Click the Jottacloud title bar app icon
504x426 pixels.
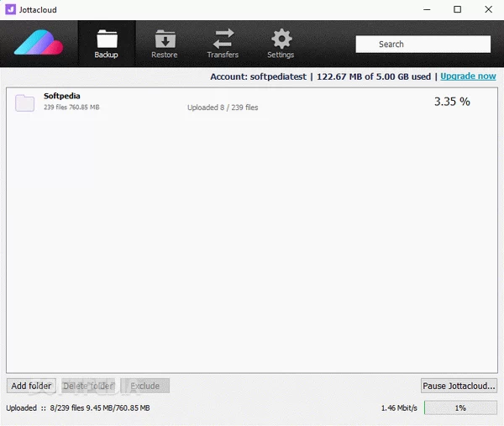coord(10,9)
